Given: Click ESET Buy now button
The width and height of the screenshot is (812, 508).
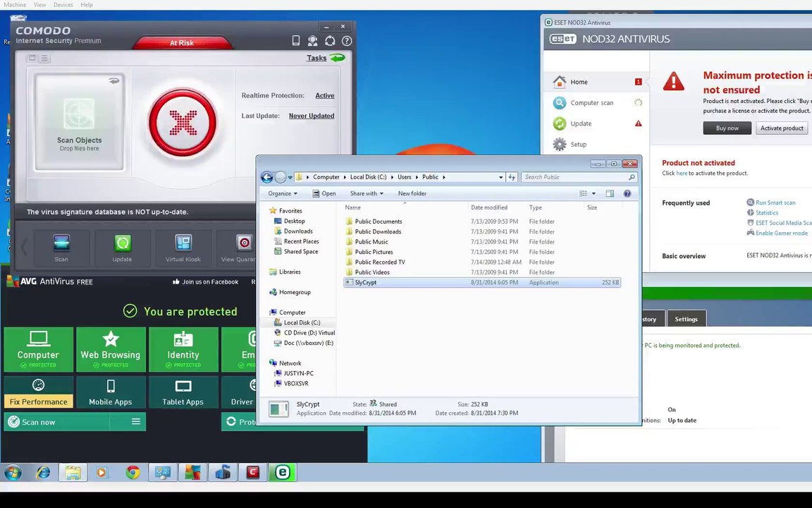Looking at the screenshot, I should point(727,128).
